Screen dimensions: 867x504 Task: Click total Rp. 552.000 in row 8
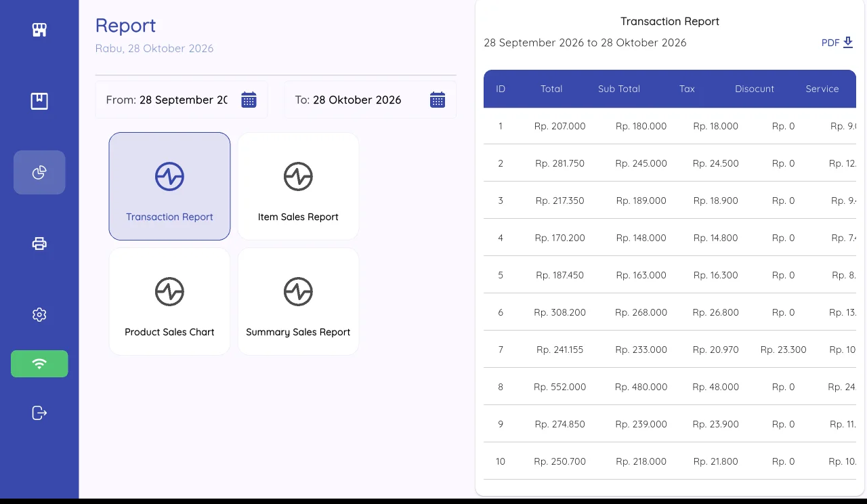point(560,387)
